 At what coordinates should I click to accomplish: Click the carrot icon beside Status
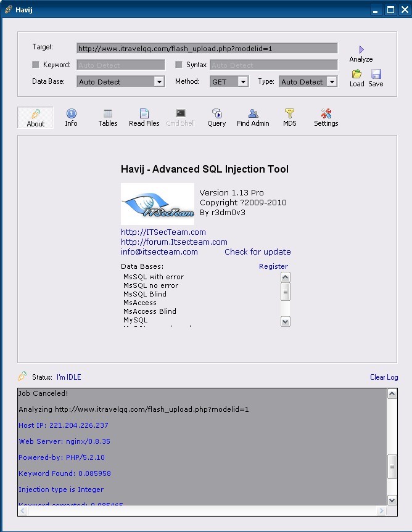pos(22,376)
